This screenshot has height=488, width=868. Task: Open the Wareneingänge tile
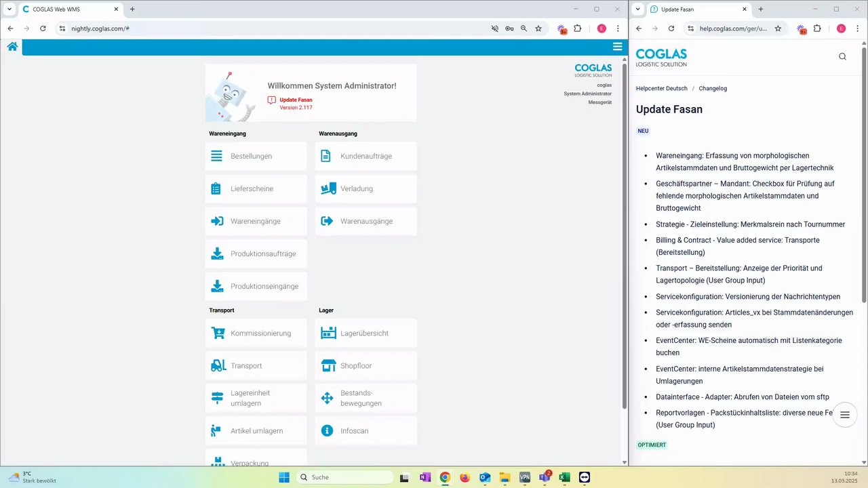[256, 221]
